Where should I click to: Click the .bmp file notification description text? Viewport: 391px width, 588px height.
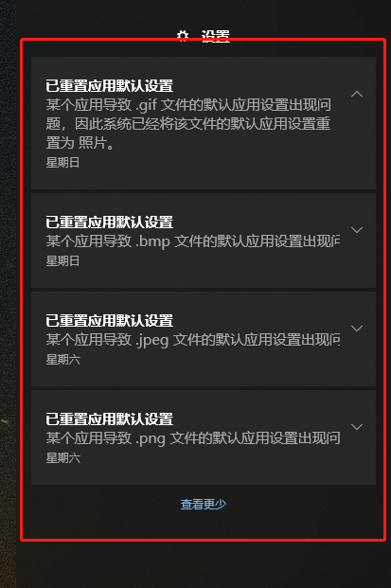[x=193, y=241]
